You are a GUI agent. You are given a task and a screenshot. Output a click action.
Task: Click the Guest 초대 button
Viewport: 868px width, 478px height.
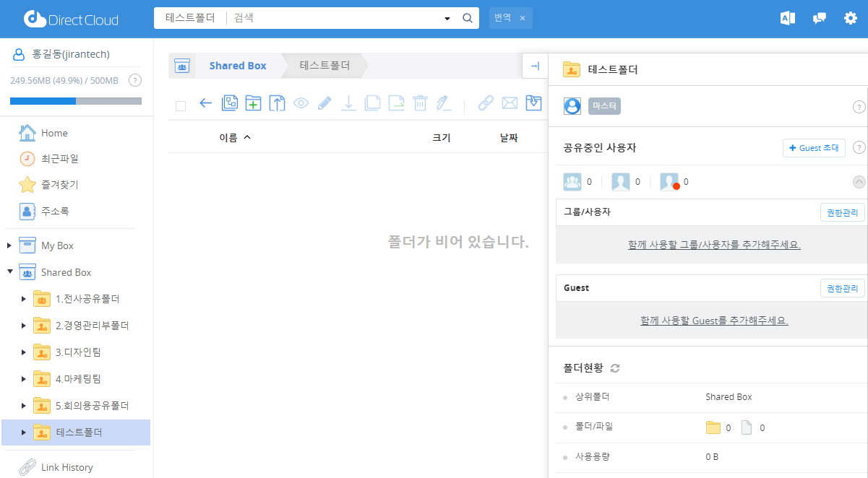[x=814, y=148]
